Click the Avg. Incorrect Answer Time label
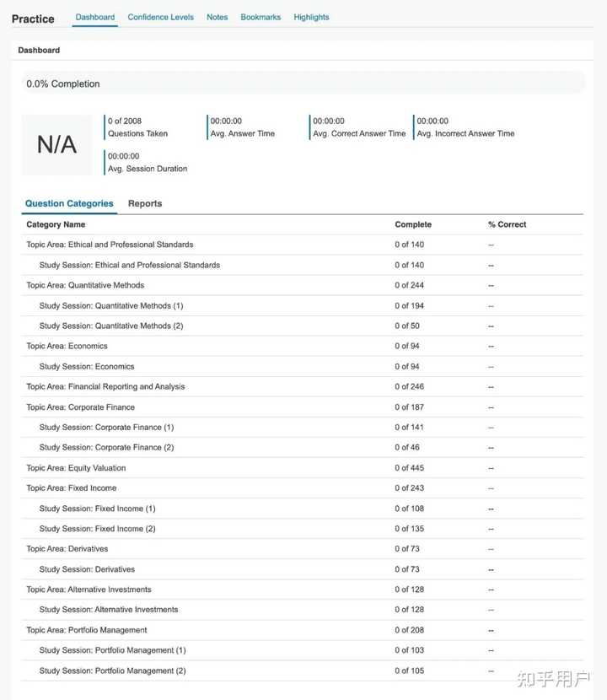The height and width of the screenshot is (700, 607). pyautogui.click(x=465, y=133)
